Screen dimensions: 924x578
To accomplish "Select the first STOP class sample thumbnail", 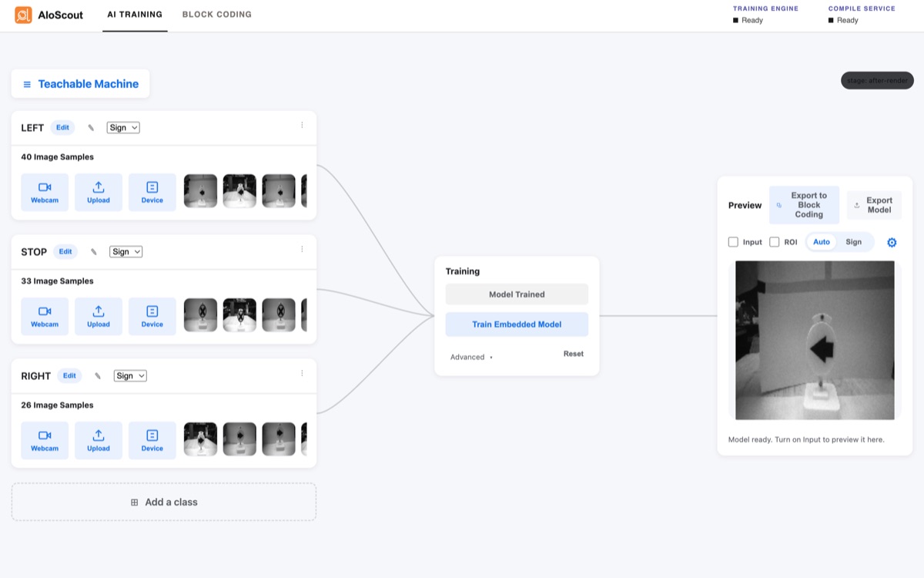I will coord(200,315).
